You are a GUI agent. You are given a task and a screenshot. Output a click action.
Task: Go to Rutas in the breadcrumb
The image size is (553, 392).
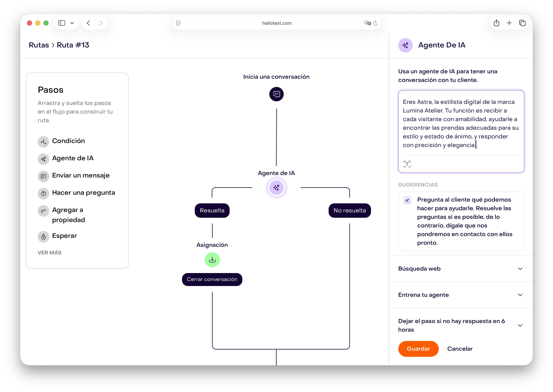pos(39,45)
